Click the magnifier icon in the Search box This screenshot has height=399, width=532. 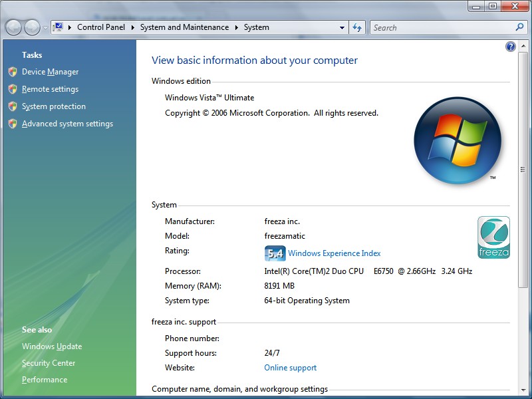(x=520, y=27)
